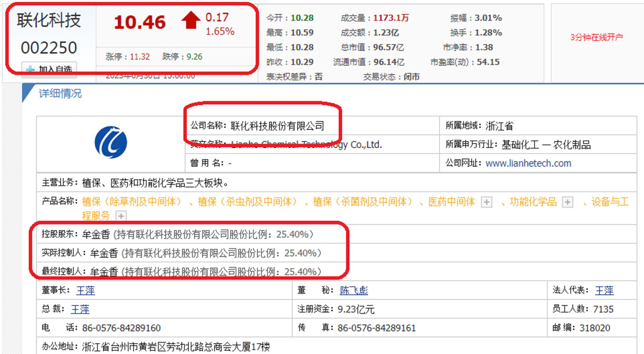
Task: Click 表决权差异 否 text
Action: 319,77
